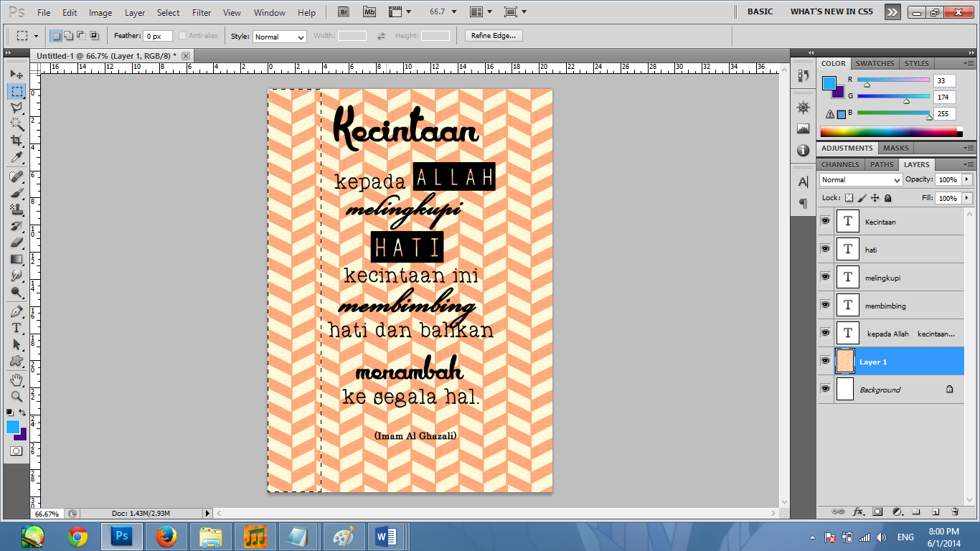The width and height of the screenshot is (980, 551).
Task: Delete layer using the trash icon
Action: click(955, 512)
